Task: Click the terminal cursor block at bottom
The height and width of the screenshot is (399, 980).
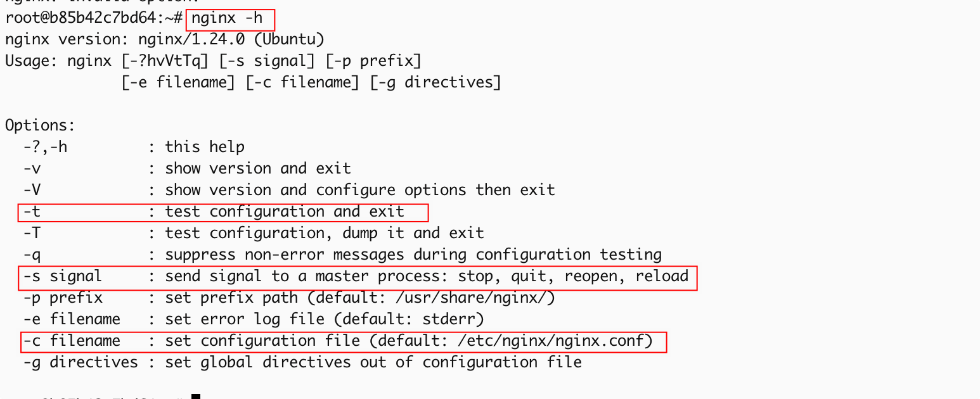Action: 196,396
